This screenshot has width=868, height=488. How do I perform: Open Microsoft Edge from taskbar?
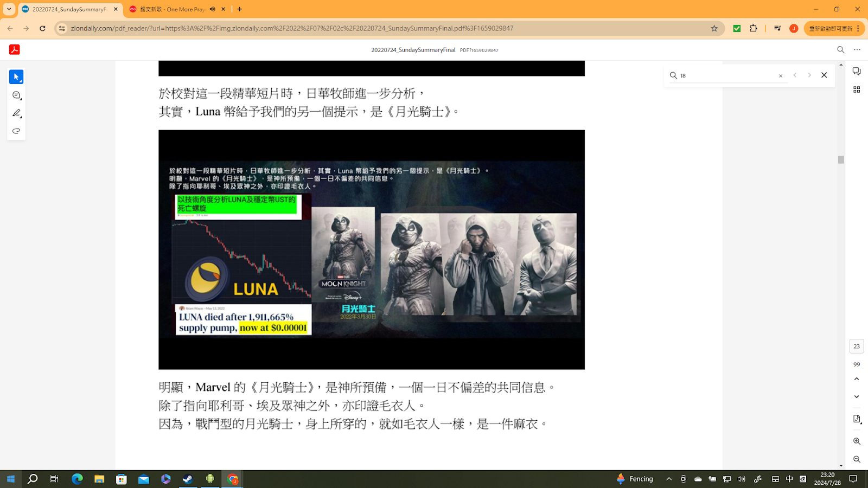click(77, 479)
